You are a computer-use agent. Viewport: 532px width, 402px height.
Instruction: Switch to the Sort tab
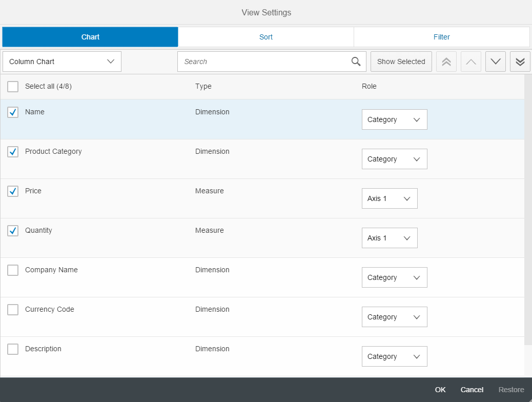pos(265,37)
